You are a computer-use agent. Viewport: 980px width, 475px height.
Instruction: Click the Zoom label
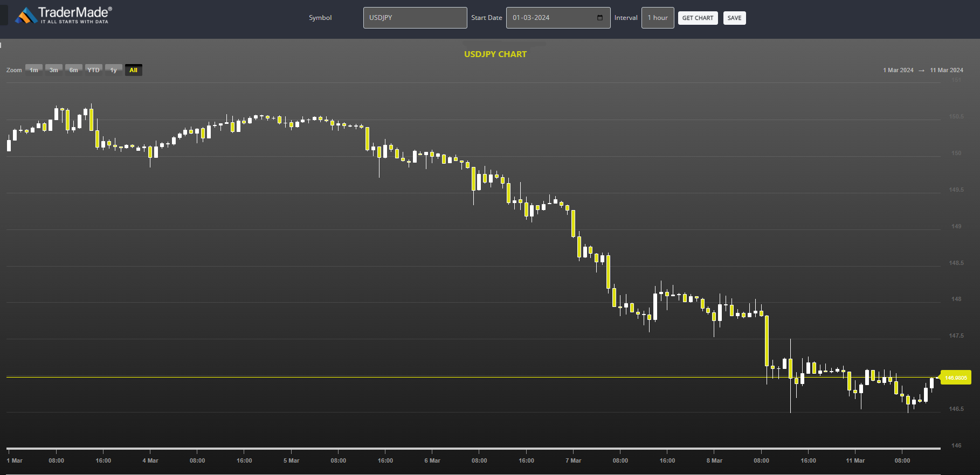14,70
